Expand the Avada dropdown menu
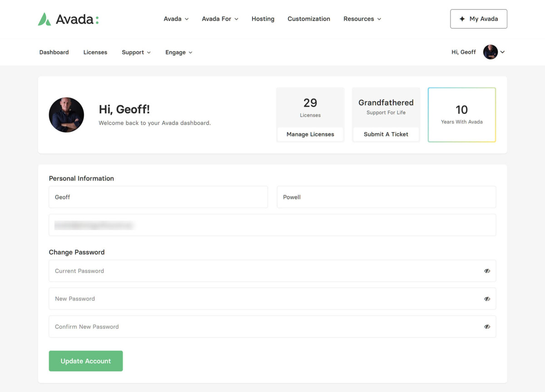 click(x=176, y=19)
